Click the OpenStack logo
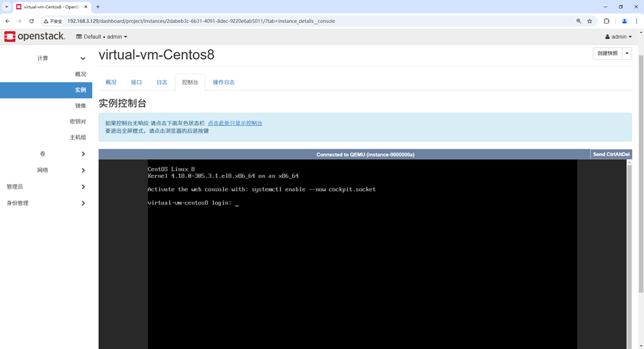The width and height of the screenshot is (644, 349). point(34,36)
